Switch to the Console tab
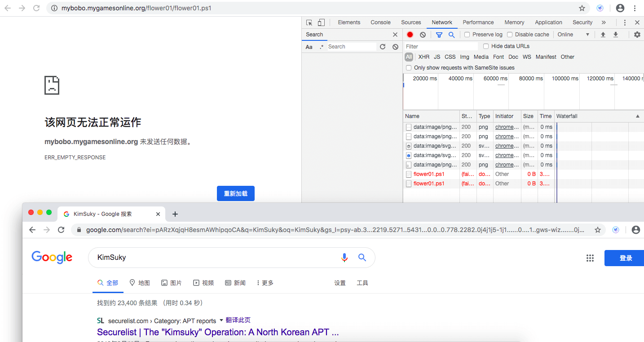Screen dimensions: 644x342 [x=380, y=22]
